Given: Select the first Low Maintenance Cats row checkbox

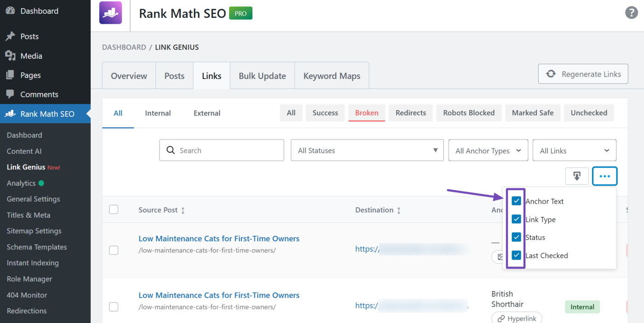Looking at the screenshot, I should (114, 250).
